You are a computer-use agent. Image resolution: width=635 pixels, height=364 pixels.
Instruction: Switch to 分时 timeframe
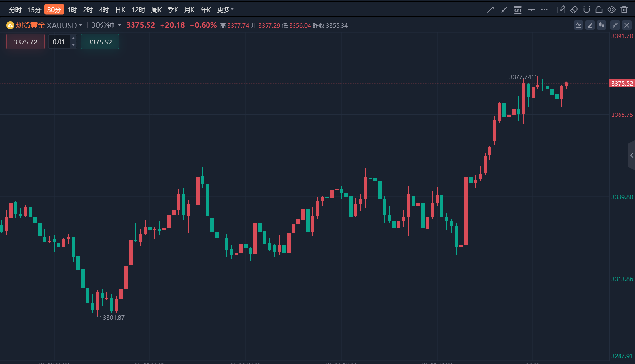click(x=15, y=9)
